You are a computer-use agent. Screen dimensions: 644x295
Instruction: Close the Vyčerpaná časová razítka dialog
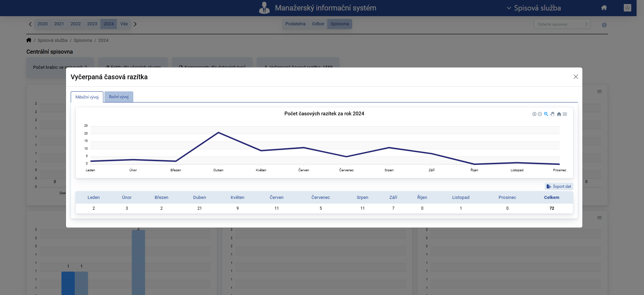(576, 77)
